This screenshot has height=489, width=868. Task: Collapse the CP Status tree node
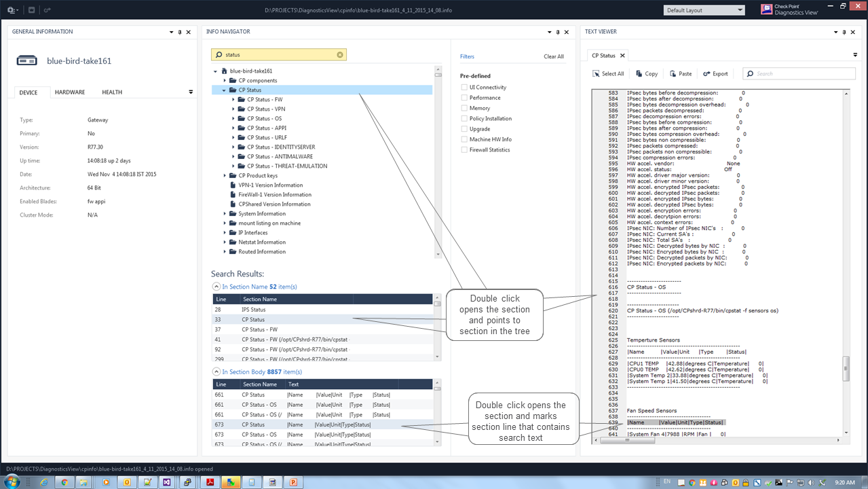point(224,90)
